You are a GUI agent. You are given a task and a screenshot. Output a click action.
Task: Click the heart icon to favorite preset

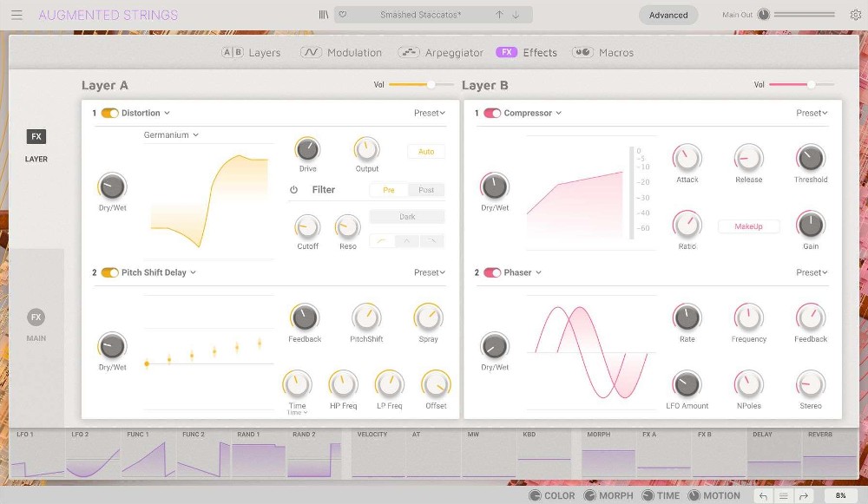[x=343, y=15]
